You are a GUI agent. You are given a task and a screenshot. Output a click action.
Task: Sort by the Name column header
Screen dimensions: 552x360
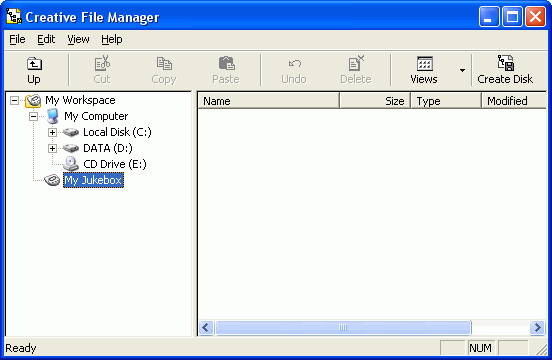pyautogui.click(x=269, y=101)
